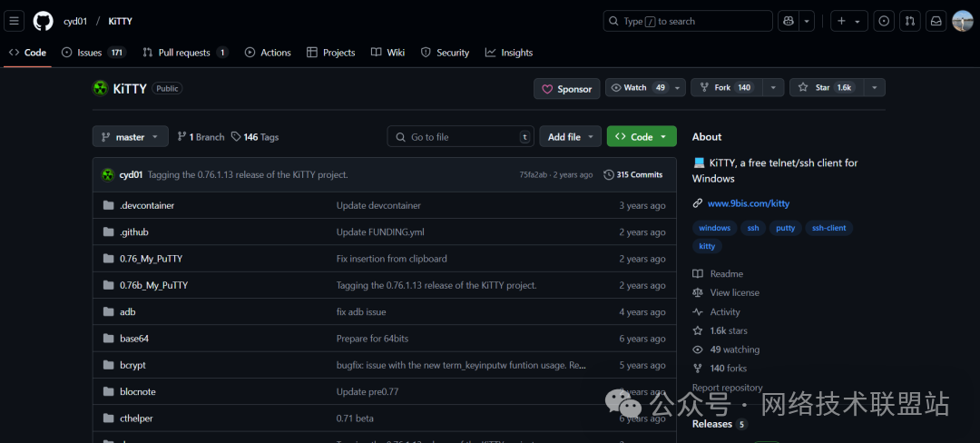Open the adb folder
The width and height of the screenshot is (980, 443).
coord(128,311)
